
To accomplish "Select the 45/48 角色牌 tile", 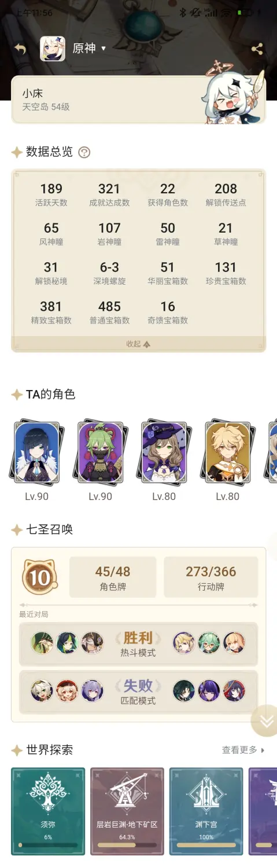I will point(113,577).
